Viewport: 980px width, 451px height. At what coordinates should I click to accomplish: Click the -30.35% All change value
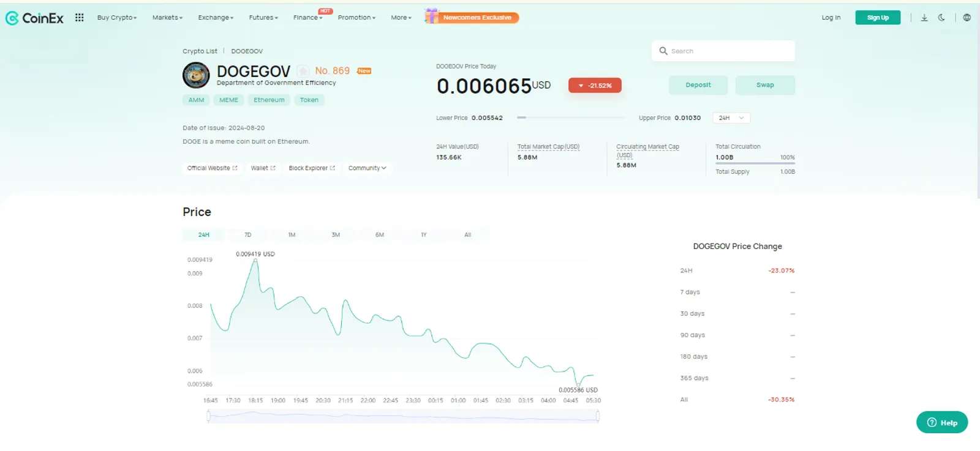782,400
